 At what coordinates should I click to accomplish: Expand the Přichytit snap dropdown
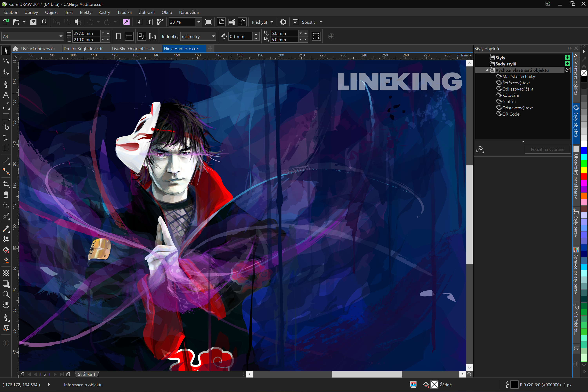[x=272, y=22]
